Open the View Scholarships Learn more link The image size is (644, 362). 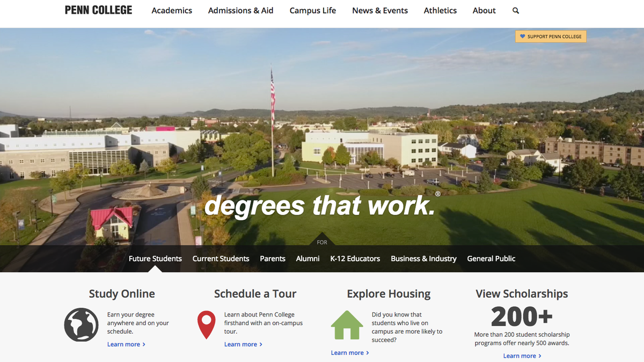point(520,356)
